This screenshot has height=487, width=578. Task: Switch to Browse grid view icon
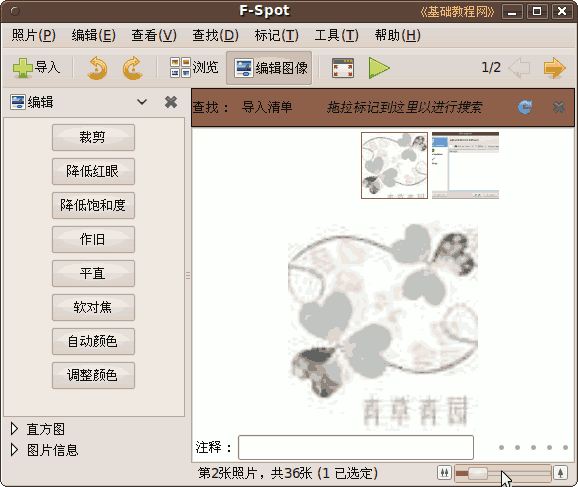180,67
